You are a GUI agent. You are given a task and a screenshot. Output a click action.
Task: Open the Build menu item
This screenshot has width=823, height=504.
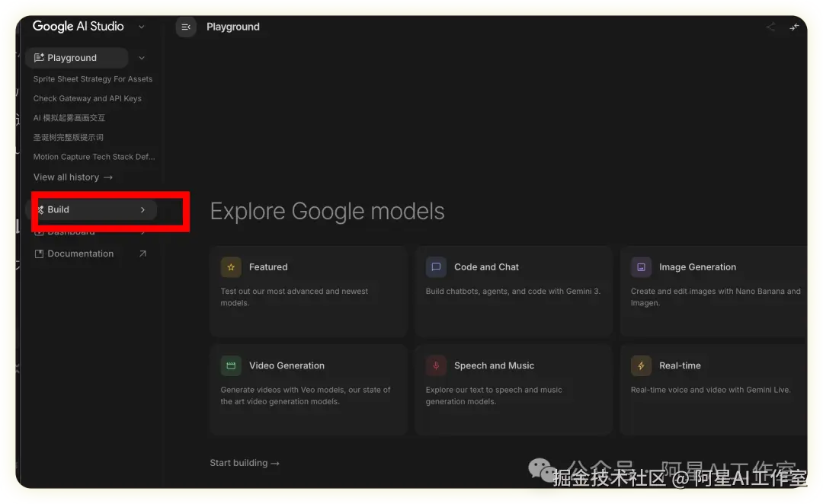pyautogui.click(x=91, y=210)
